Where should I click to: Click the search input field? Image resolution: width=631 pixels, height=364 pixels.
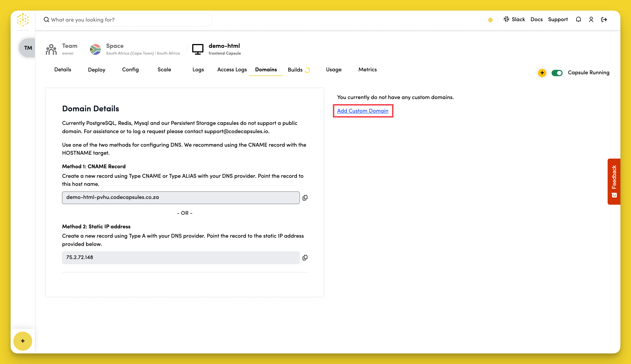(x=126, y=19)
